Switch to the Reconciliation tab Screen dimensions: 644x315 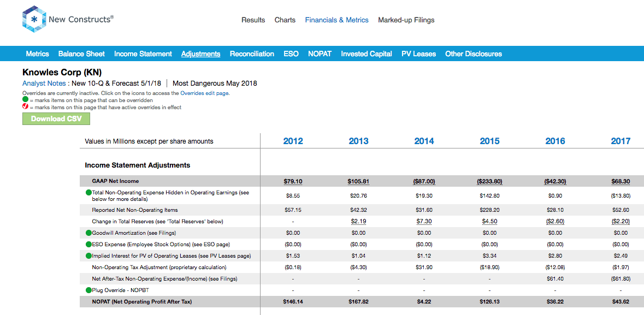[252, 54]
